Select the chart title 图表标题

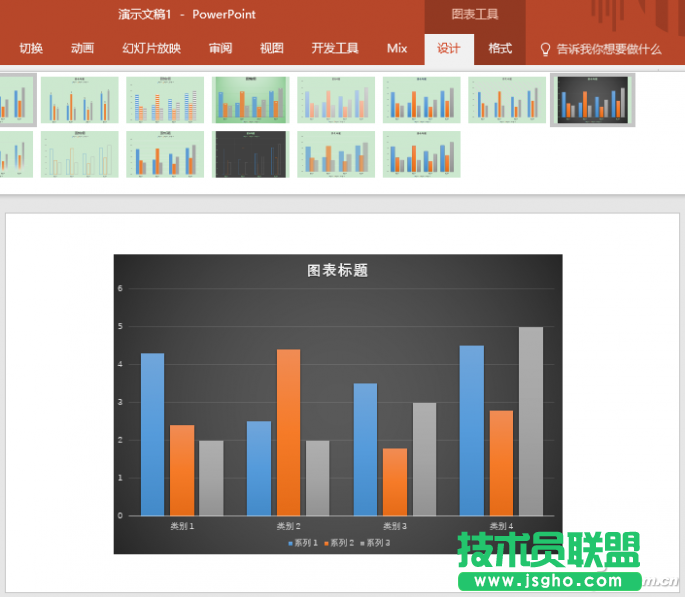click(337, 270)
